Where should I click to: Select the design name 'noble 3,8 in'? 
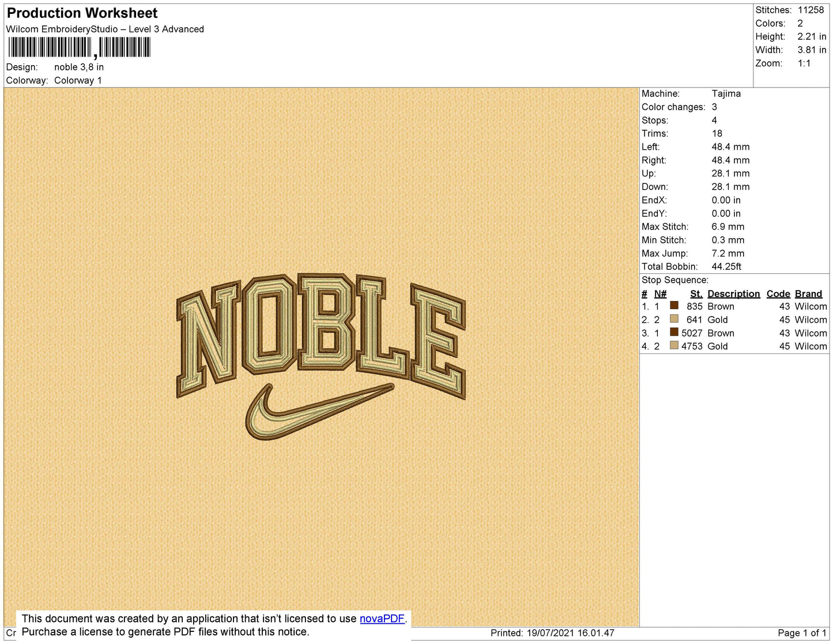[79, 67]
